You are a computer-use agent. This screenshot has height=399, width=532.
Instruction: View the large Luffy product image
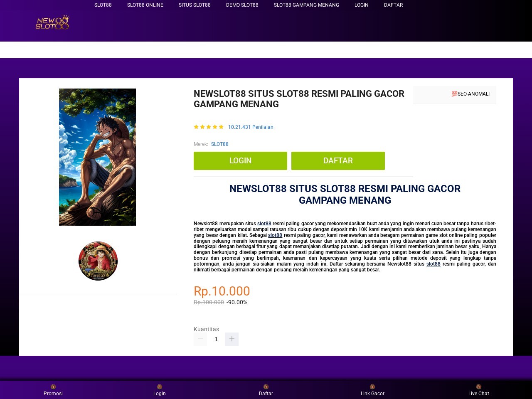click(97, 157)
